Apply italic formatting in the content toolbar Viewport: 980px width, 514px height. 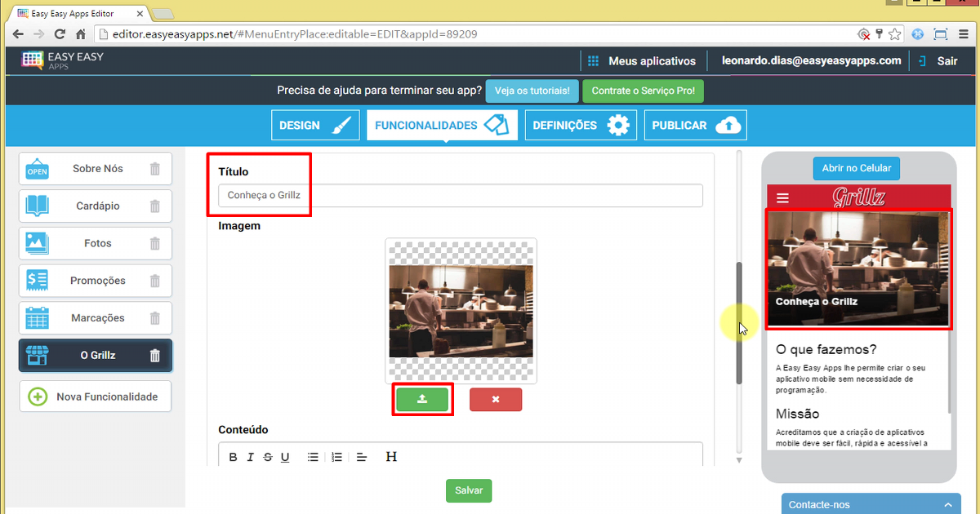(251, 457)
